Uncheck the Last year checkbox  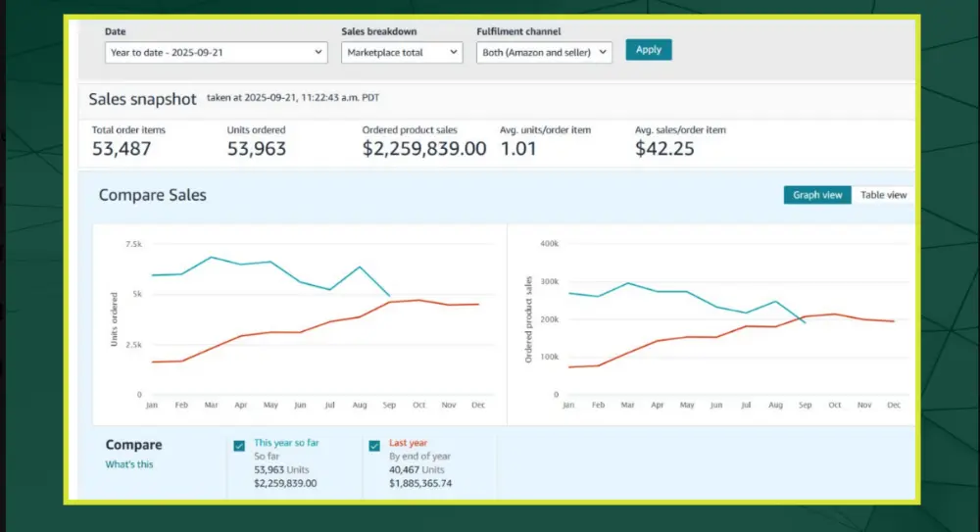click(374, 446)
